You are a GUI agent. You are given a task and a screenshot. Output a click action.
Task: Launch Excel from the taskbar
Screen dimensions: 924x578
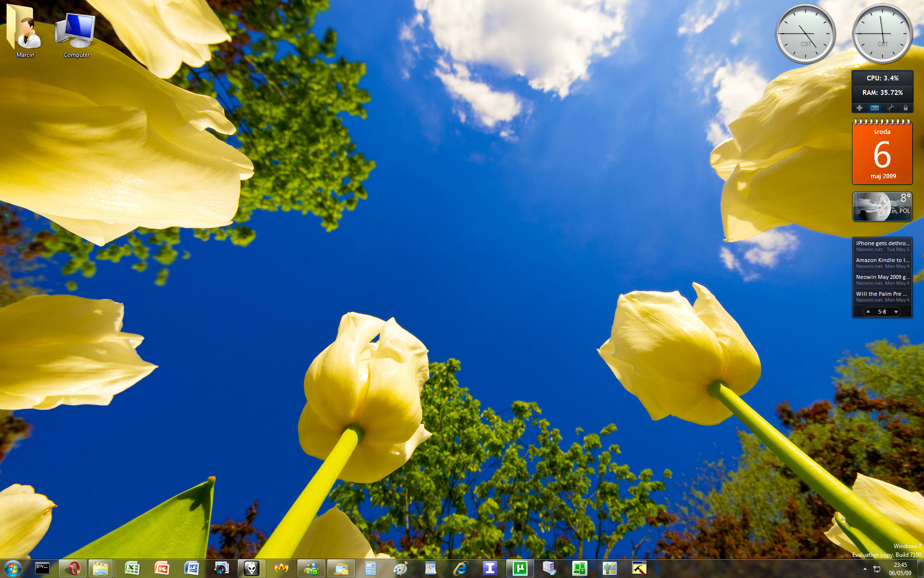click(x=132, y=568)
